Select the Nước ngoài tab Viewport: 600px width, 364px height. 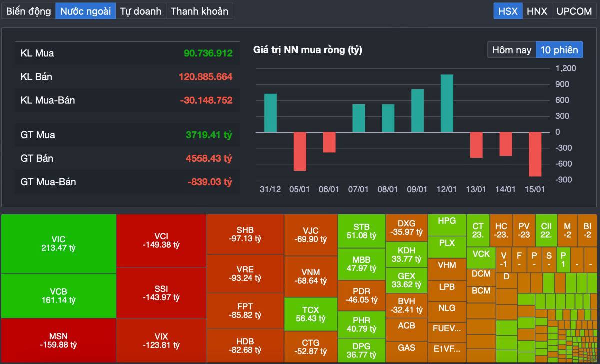[85, 11]
